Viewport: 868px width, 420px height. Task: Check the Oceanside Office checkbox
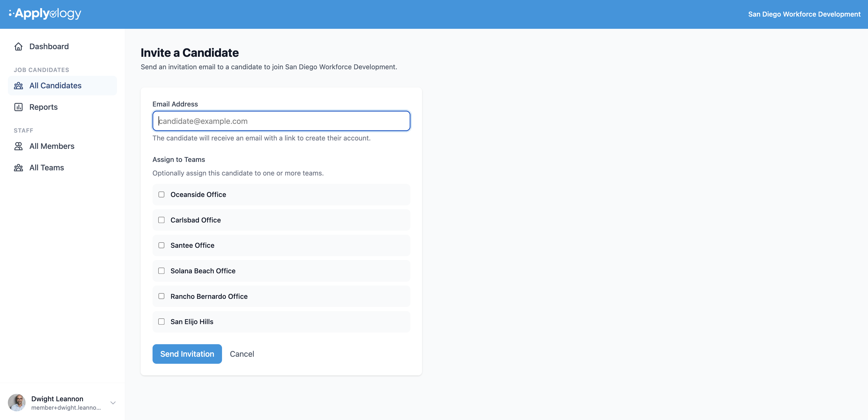coord(161,195)
